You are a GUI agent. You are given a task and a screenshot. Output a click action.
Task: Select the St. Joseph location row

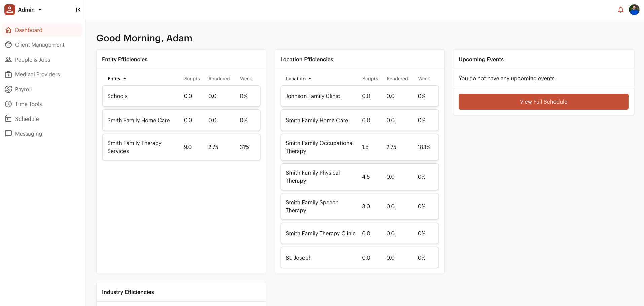[359, 258]
